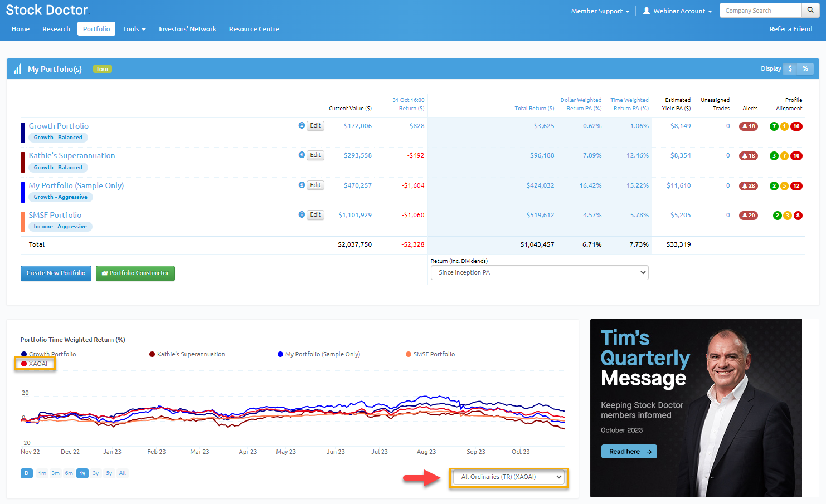Open Investors' Network menu item

[187, 29]
